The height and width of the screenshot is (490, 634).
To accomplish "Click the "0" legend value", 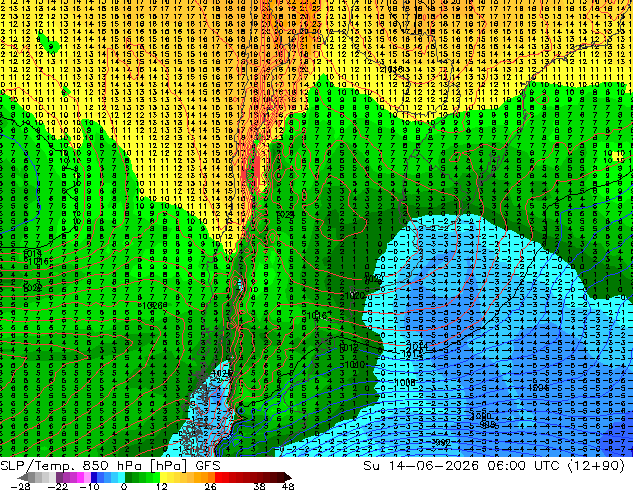I will point(124,486).
